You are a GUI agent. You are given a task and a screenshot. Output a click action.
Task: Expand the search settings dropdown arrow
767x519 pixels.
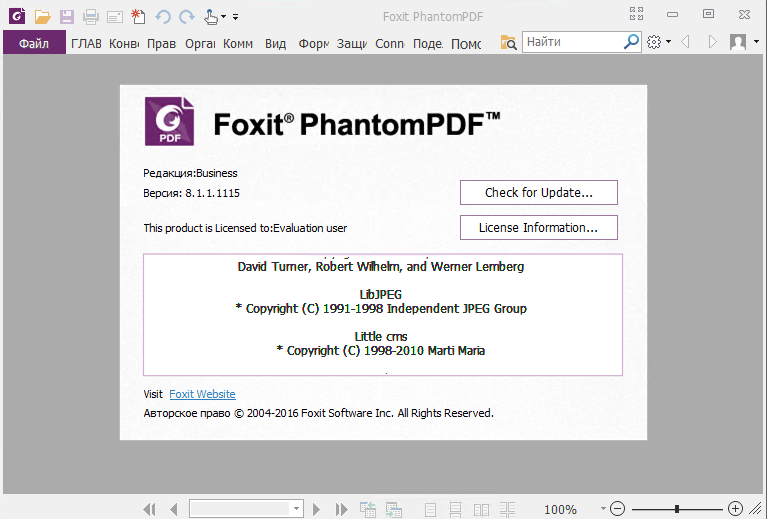pyautogui.click(x=668, y=42)
